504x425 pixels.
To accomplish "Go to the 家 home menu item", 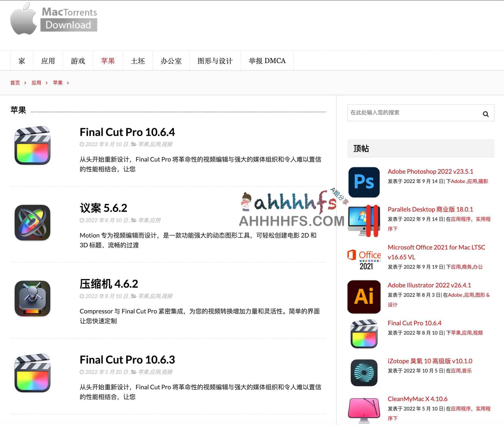I will [22, 61].
